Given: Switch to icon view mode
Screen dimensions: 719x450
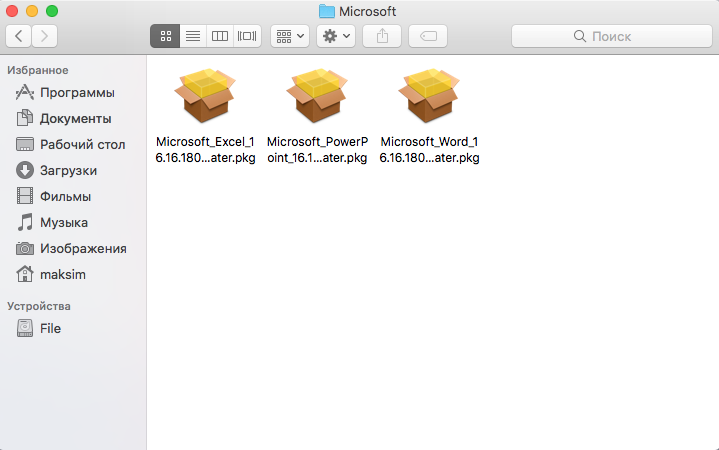Looking at the screenshot, I should click(165, 36).
